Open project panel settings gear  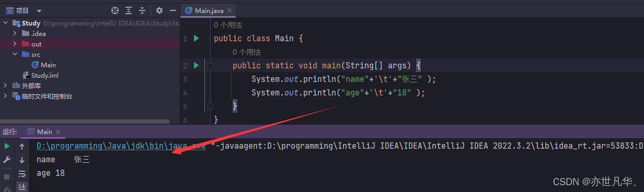click(159, 10)
